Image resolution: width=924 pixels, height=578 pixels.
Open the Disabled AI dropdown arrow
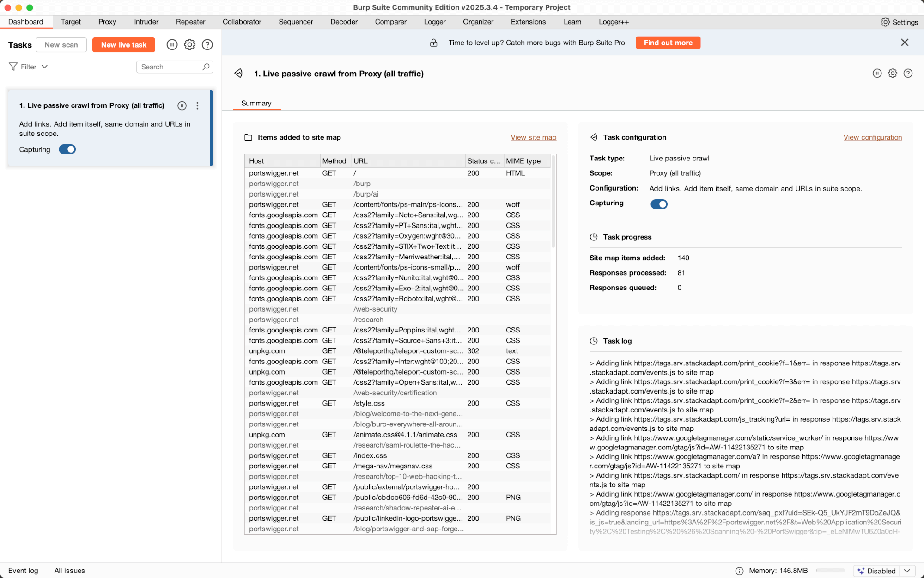pyautogui.click(x=907, y=571)
